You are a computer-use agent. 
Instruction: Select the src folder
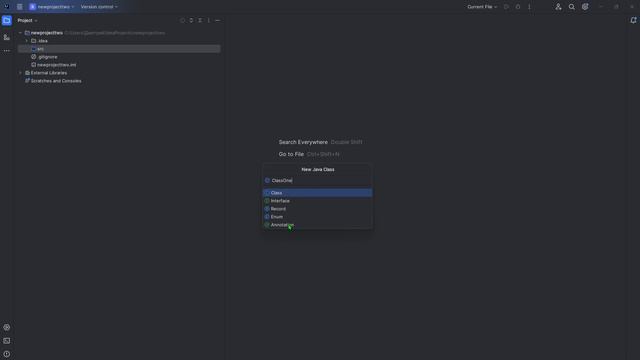click(119, 49)
